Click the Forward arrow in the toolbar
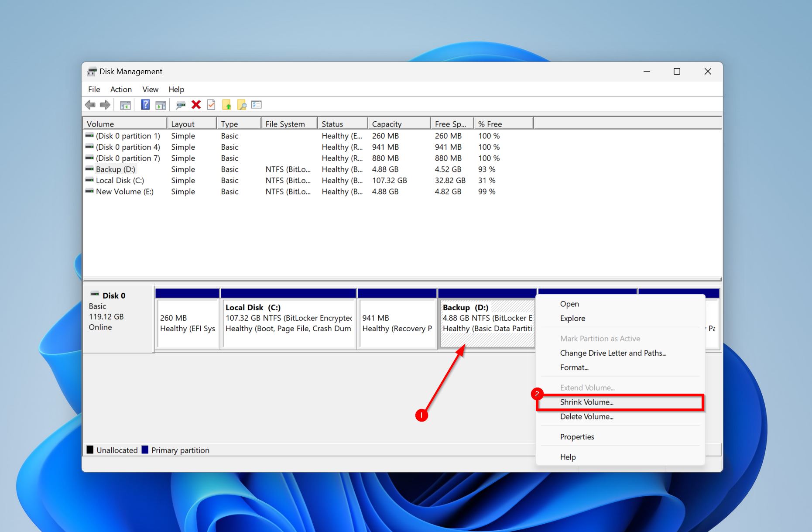This screenshot has width=812, height=532. pos(105,105)
